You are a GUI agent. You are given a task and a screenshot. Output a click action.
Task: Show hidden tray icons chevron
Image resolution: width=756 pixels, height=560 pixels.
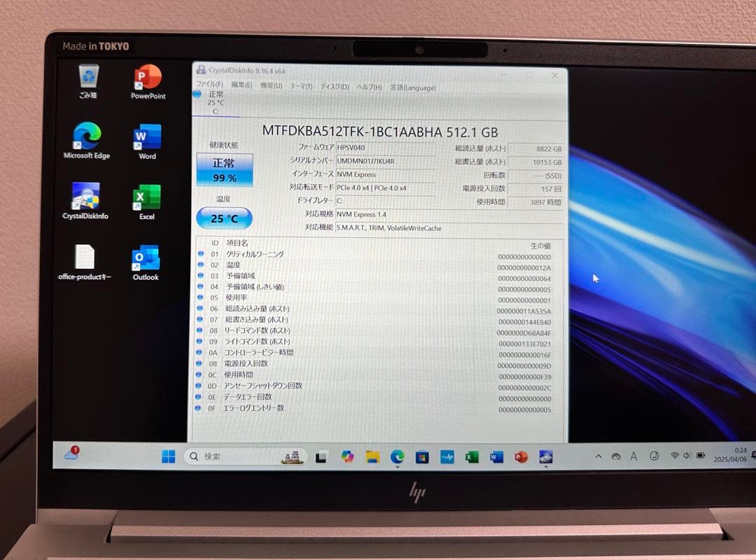[598, 456]
